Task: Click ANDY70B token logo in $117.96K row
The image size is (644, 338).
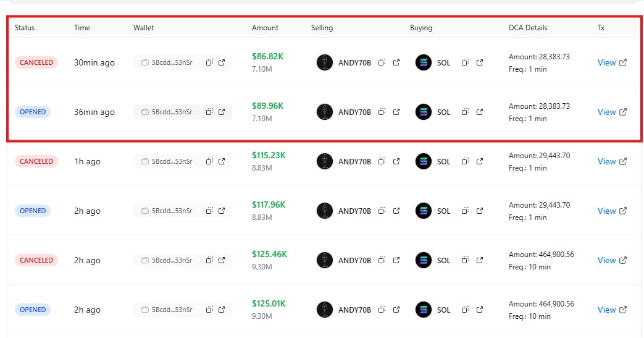Action: [x=324, y=211]
